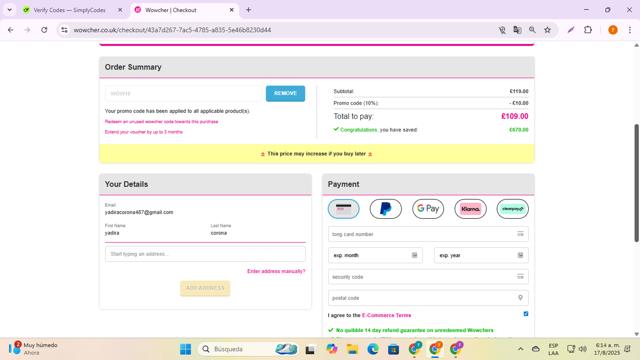Click Enter address manually link
The height and width of the screenshot is (360, 640).
click(x=276, y=271)
